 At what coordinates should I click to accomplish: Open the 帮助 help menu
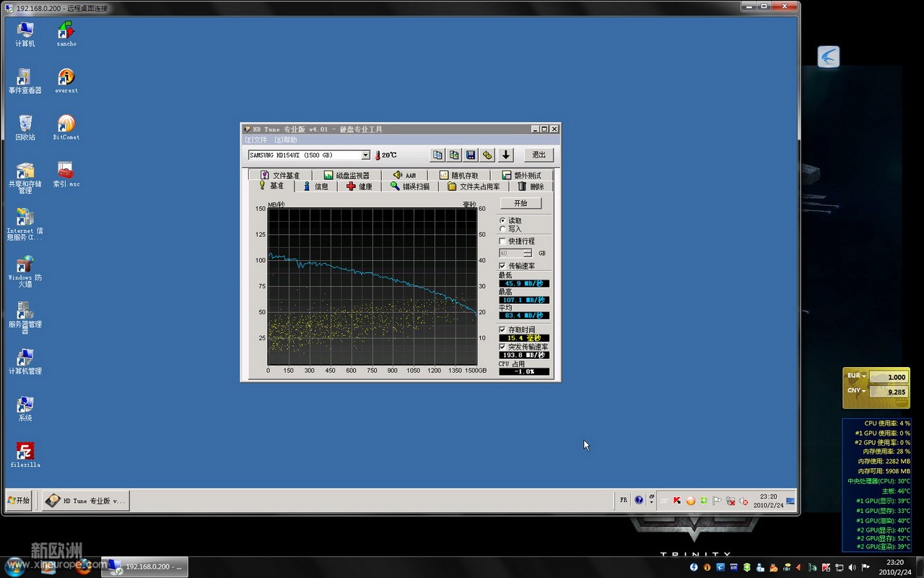[286, 139]
